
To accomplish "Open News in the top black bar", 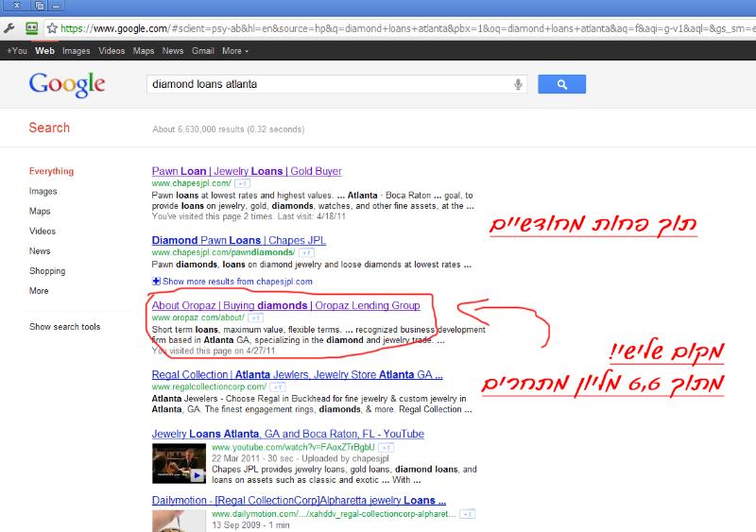I will (173, 51).
